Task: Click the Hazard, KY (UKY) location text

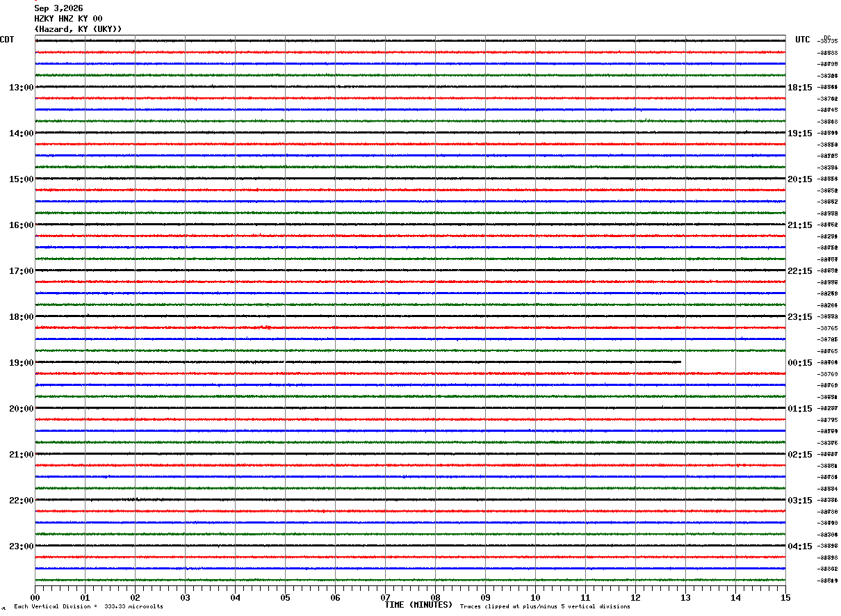Action: click(x=78, y=29)
